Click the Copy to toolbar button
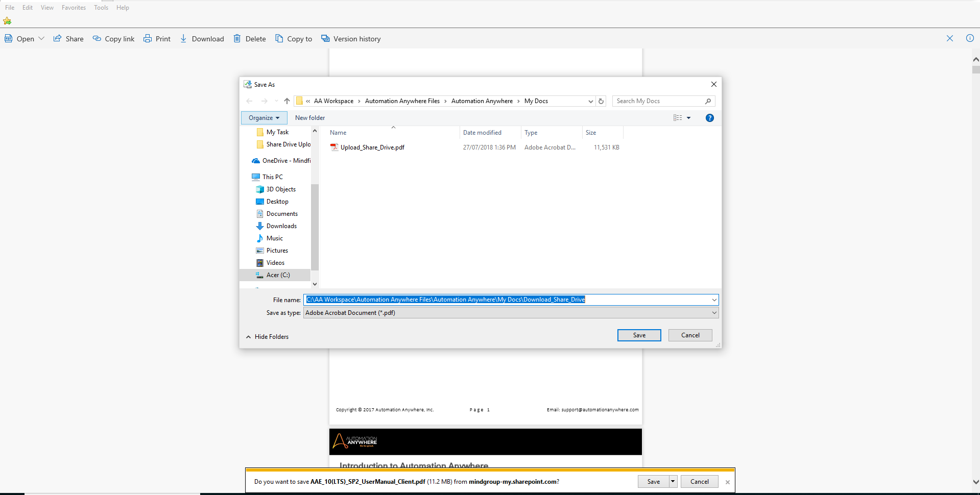Screen dimensions: 980x495 point(294,39)
